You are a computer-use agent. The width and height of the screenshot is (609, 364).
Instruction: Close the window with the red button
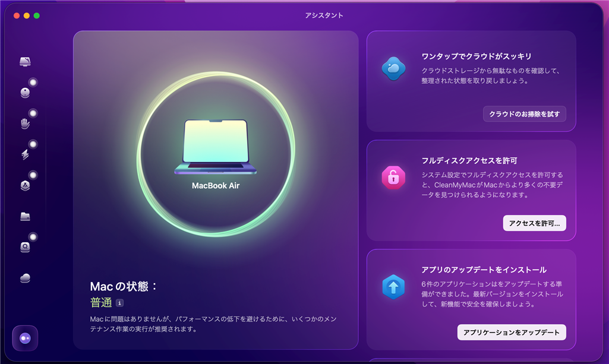pos(17,15)
